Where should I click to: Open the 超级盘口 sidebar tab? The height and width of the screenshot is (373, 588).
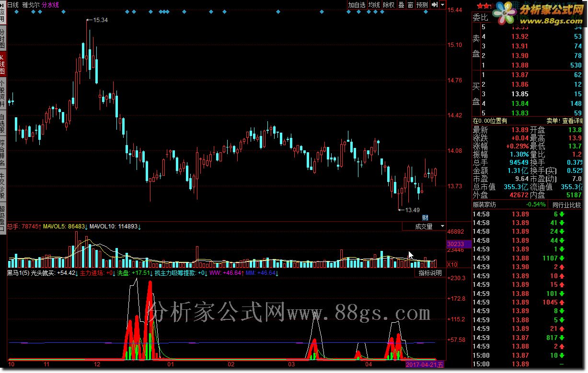pos(2,218)
